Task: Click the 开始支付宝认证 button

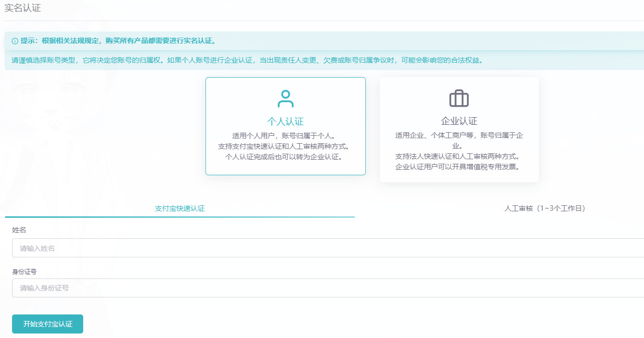Action: point(48,324)
